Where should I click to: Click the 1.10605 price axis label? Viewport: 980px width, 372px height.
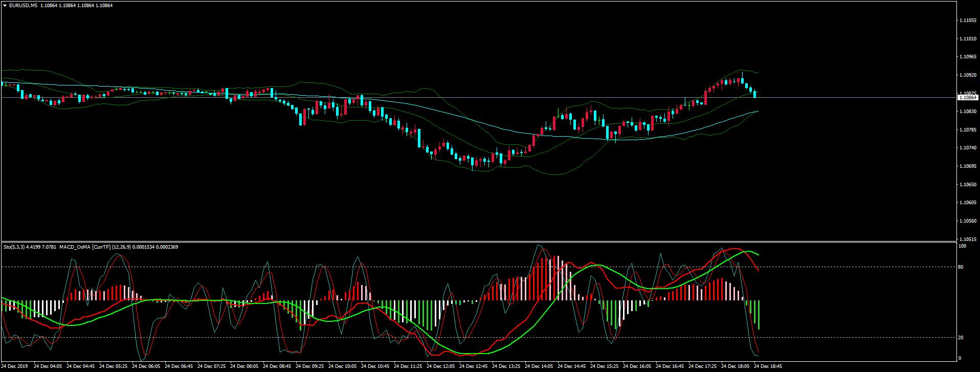(968, 203)
